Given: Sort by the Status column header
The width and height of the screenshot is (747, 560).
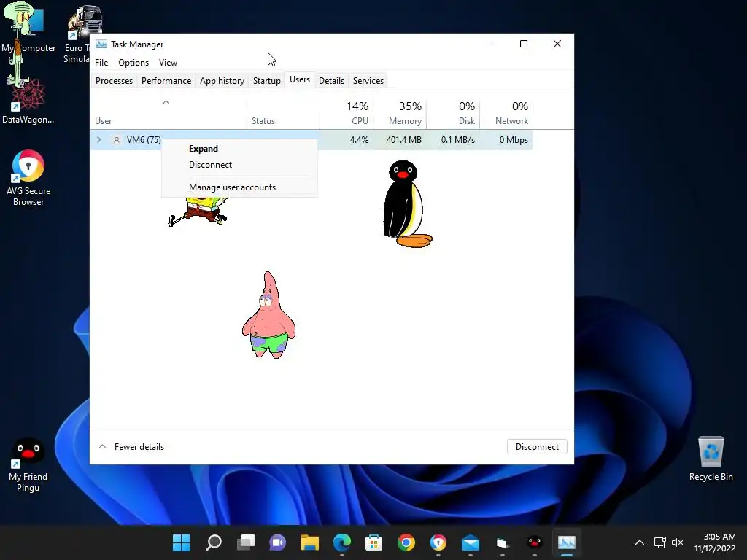Looking at the screenshot, I should coord(284,113).
